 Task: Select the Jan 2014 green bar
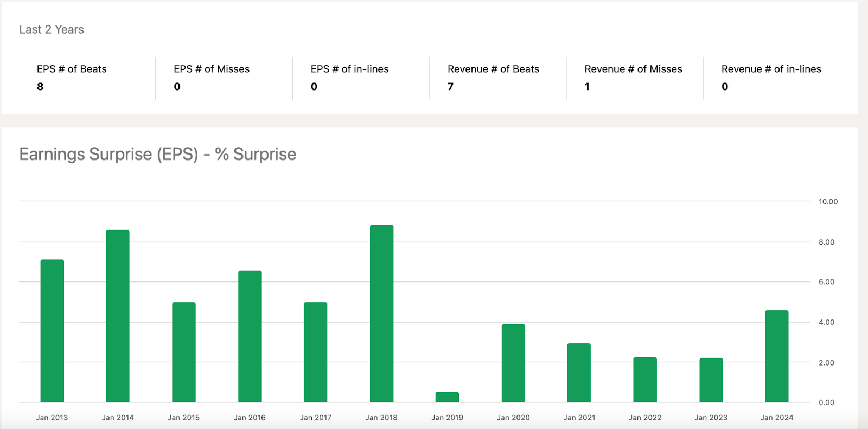(x=118, y=316)
